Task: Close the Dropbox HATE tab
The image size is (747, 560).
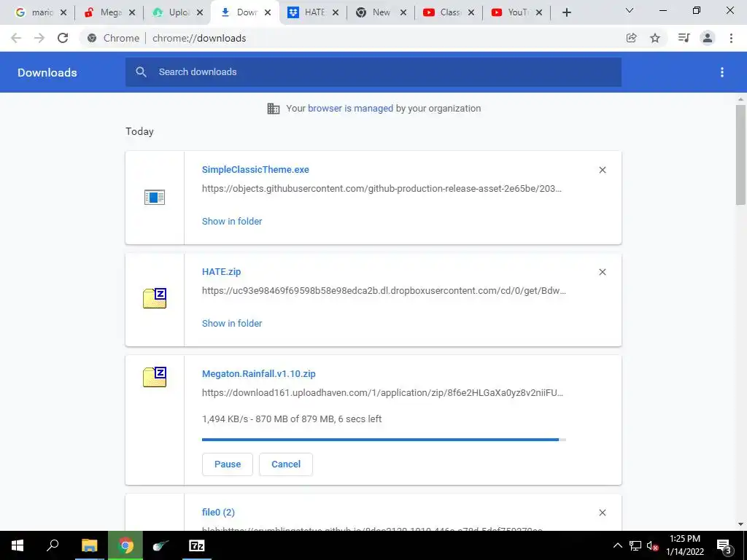Action: 336,12
